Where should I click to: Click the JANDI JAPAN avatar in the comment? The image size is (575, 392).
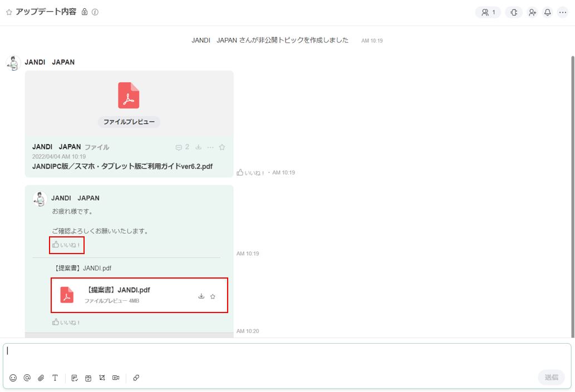click(40, 199)
